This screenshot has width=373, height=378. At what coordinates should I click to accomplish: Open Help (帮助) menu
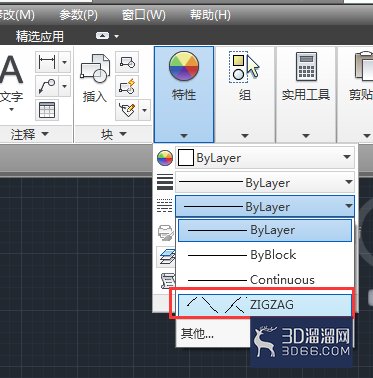(x=210, y=15)
